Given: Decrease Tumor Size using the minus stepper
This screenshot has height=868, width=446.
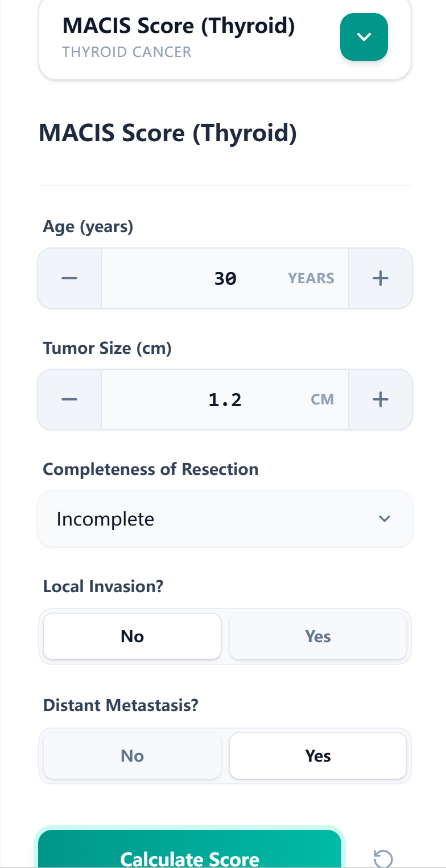Looking at the screenshot, I should click(x=69, y=399).
